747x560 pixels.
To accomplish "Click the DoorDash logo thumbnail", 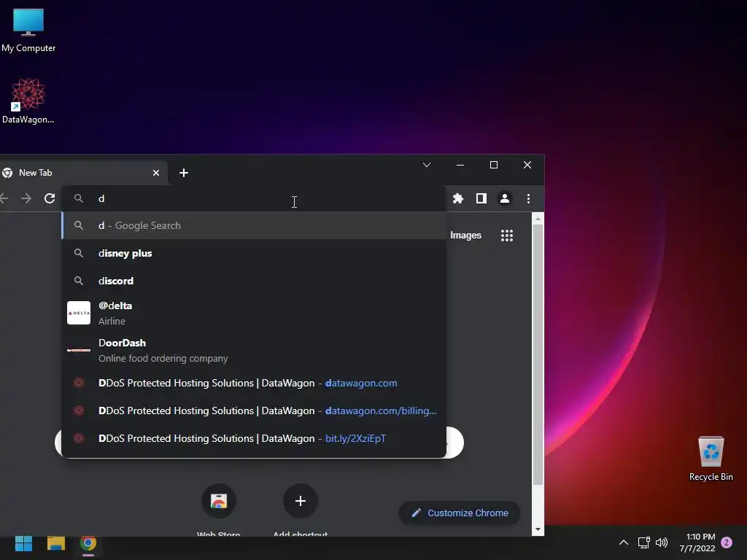I will (x=79, y=350).
